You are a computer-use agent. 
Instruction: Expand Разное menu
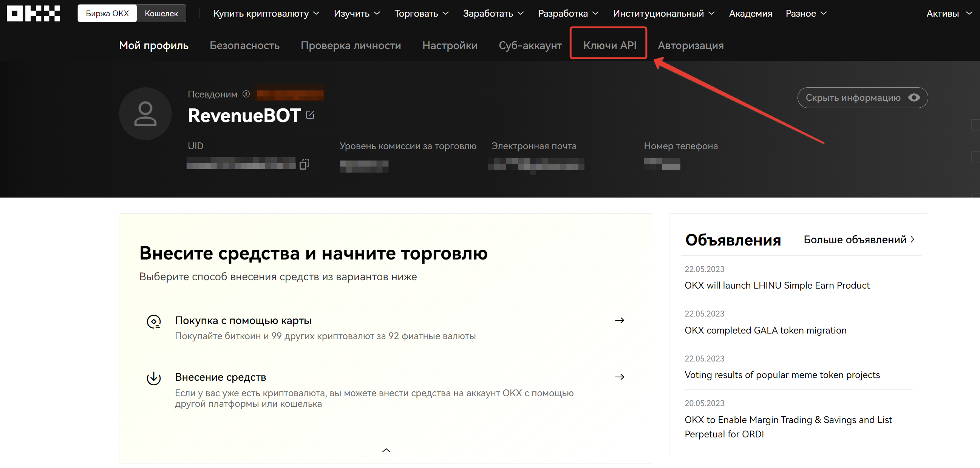806,13
